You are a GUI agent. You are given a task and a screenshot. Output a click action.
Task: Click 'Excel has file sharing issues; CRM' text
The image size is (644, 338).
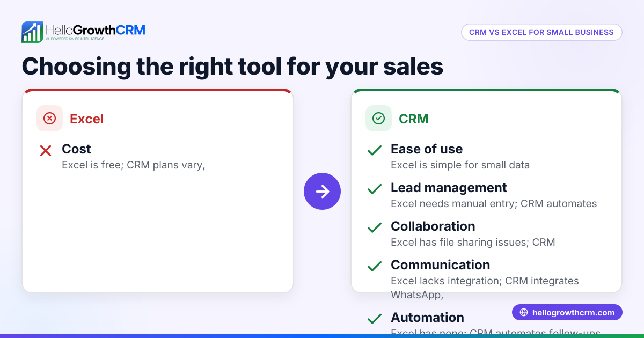473,242
